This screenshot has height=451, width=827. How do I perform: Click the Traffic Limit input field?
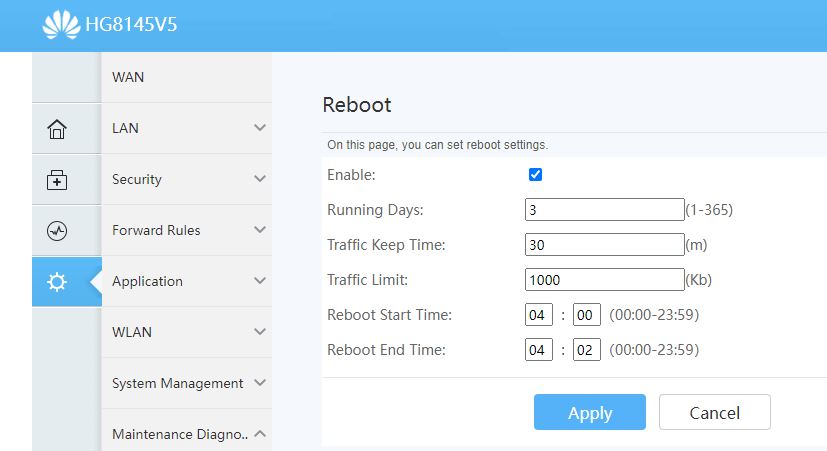pyautogui.click(x=604, y=280)
